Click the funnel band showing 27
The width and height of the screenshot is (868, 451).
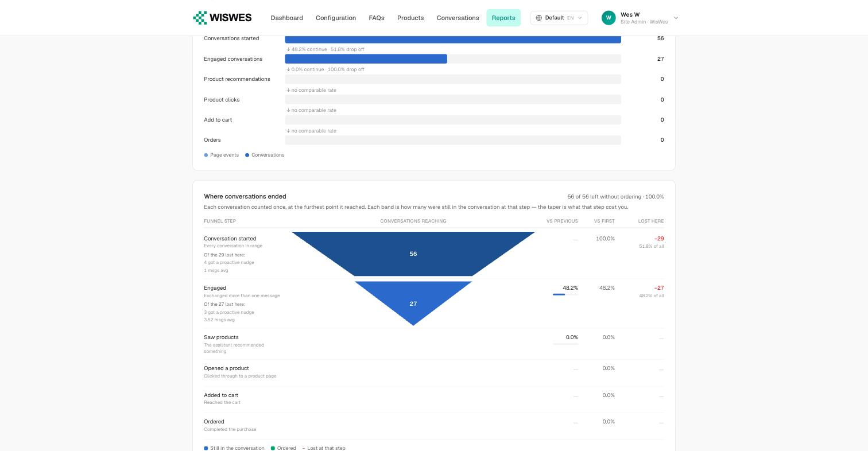point(413,303)
